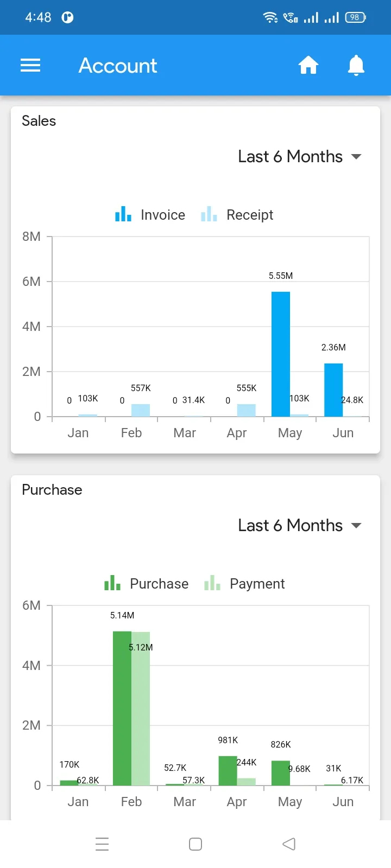Image resolution: width=391 pixels, height=868 pixels.
Task: Tap the Android back triangle button
Action: click(289, 844)
